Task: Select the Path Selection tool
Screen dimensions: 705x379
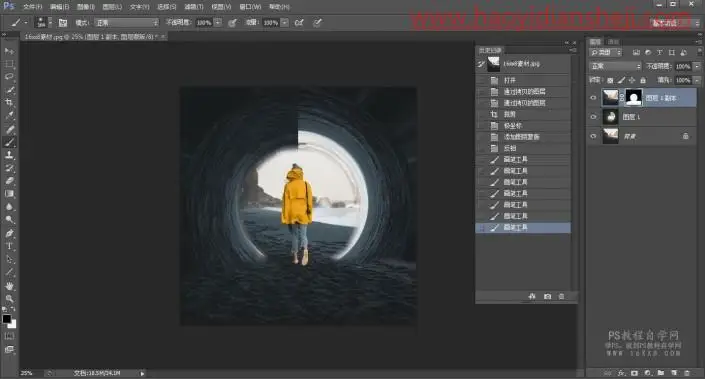Action: point(9,259)
